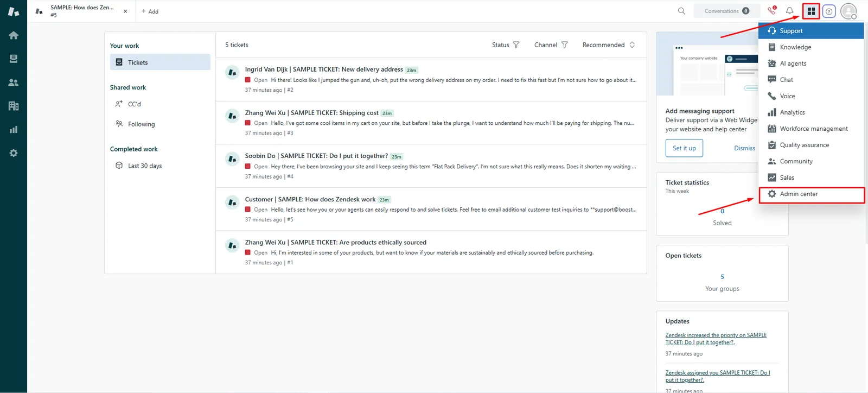868x393 pixels.
Task: Click the messaging widget preview thumbnail
Action: 707,64
